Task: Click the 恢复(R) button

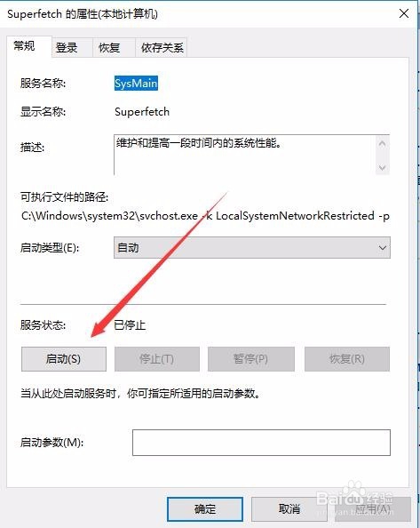Action: (x=347, y=359)
